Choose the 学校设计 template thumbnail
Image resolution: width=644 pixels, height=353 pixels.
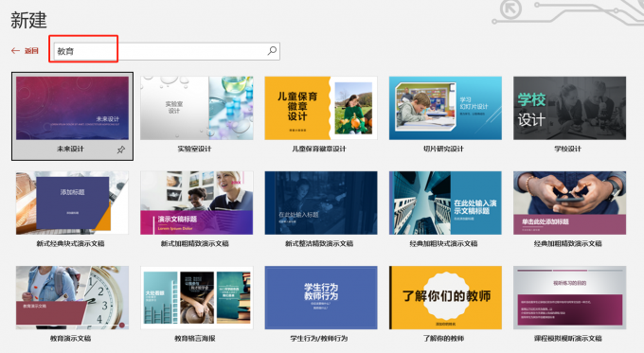(x=570, y=108)
